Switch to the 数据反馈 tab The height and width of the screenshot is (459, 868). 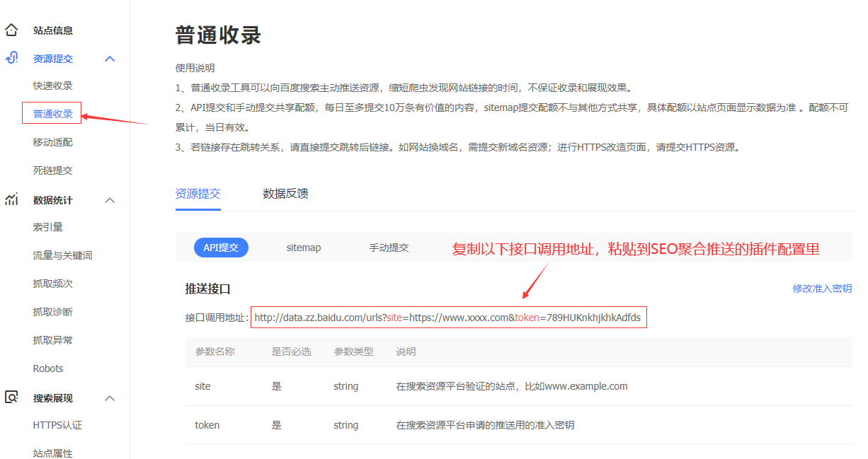pyautogui.click(x=285, y=194)
